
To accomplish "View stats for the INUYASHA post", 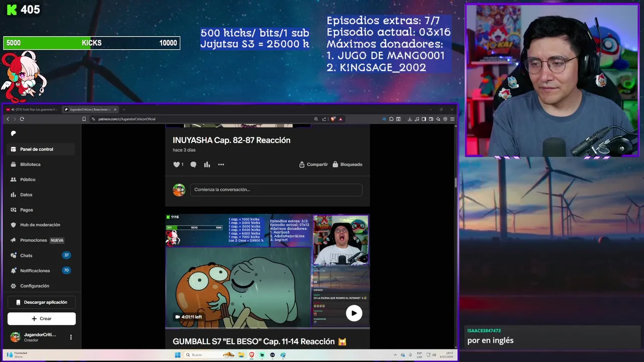I will [x=207, y=164].
